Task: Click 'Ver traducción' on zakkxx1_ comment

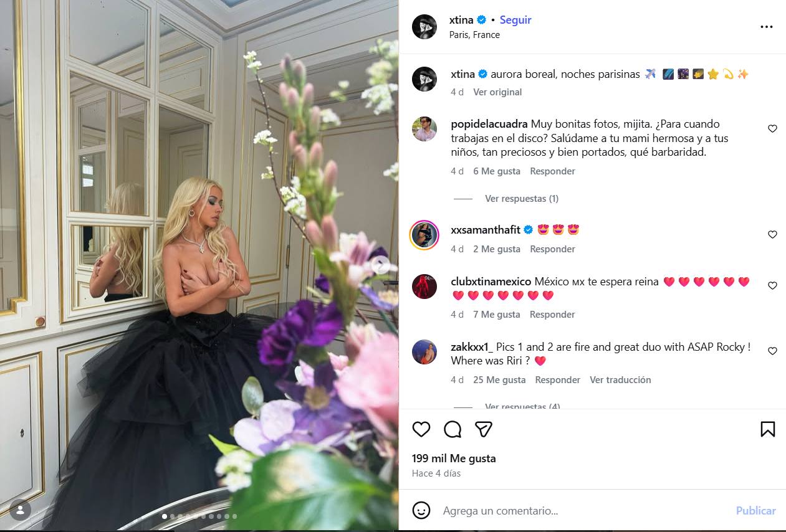Action: click(620, 380)
